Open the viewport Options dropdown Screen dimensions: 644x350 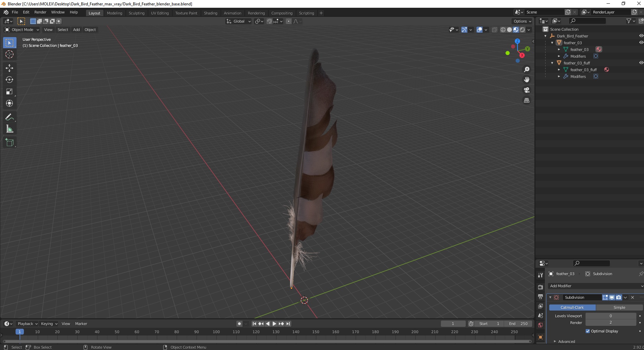522,21
